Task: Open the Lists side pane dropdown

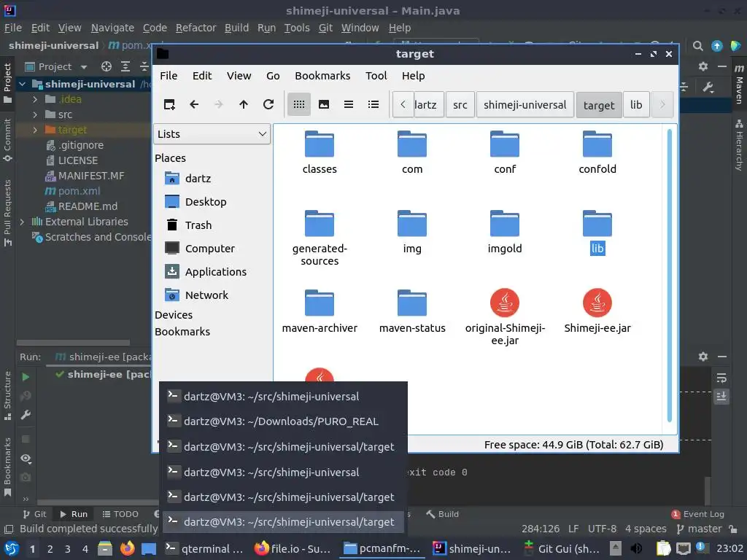Action: pos(212,134)
